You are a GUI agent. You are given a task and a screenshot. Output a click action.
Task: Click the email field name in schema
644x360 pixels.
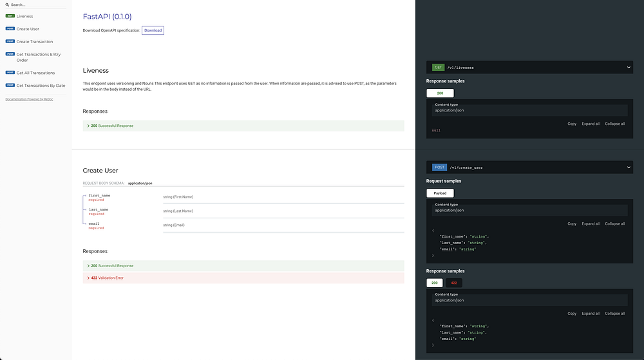pos(94,223)
